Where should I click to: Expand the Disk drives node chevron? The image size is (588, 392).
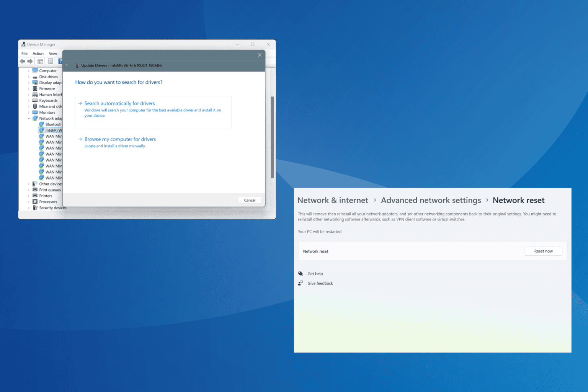click(28, 77)
